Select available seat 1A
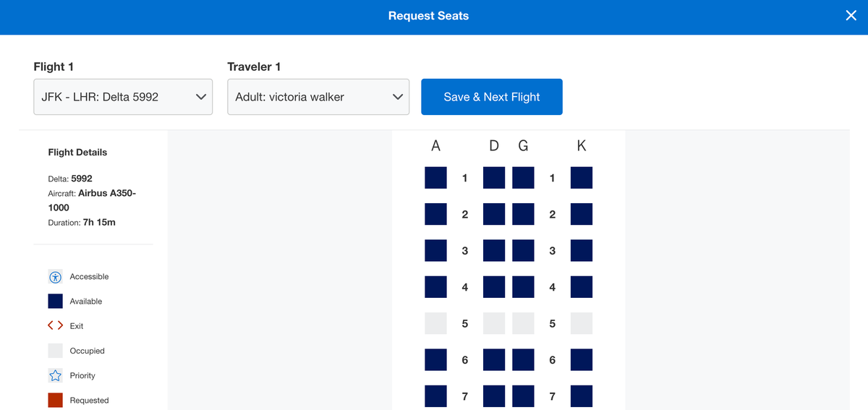868x410 pixels. coord(435,178)
